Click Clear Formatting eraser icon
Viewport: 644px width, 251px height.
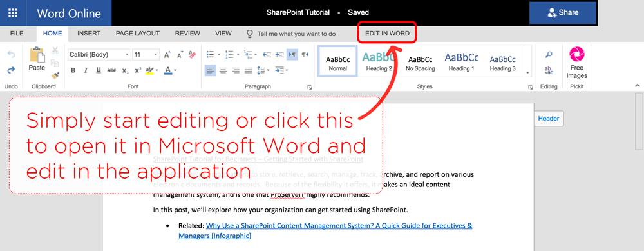pos(192,54)
